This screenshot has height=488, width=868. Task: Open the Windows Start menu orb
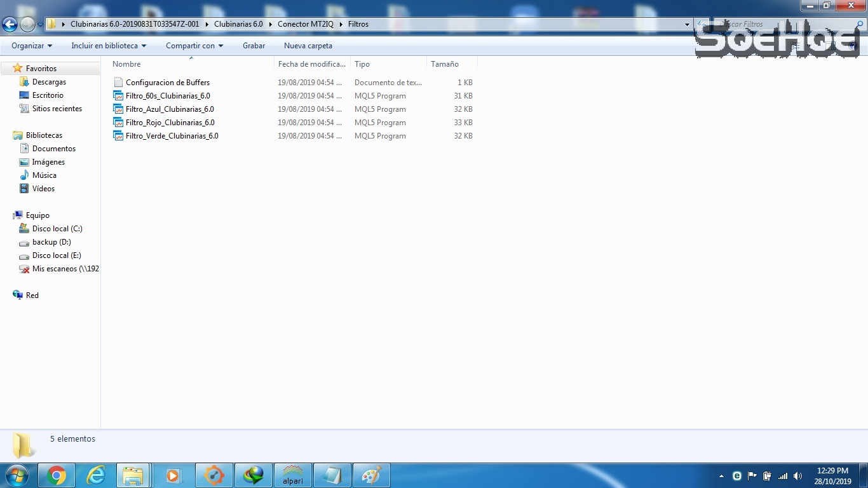[17, 475]
